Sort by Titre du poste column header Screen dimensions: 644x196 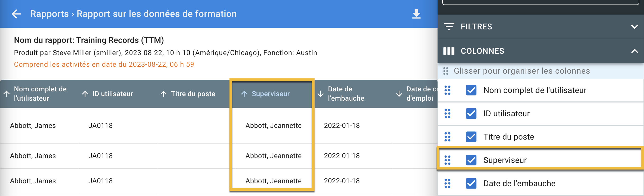[193, 94]
